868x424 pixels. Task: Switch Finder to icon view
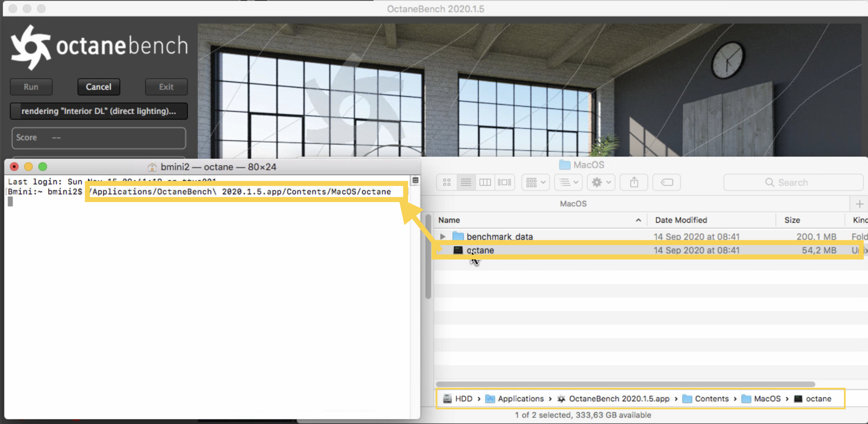click(447, 182)
